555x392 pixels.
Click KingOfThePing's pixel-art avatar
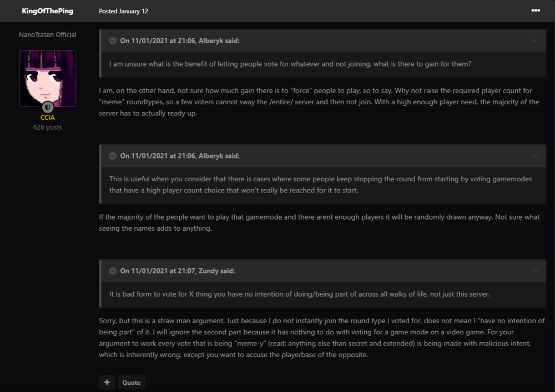pyautogui.click(x=48, y=78)
